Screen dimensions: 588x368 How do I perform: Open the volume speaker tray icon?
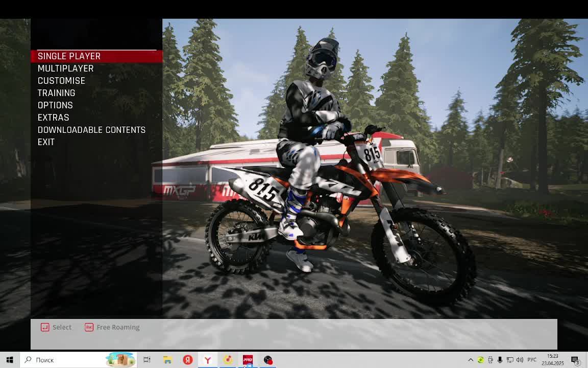pos(520,360)
